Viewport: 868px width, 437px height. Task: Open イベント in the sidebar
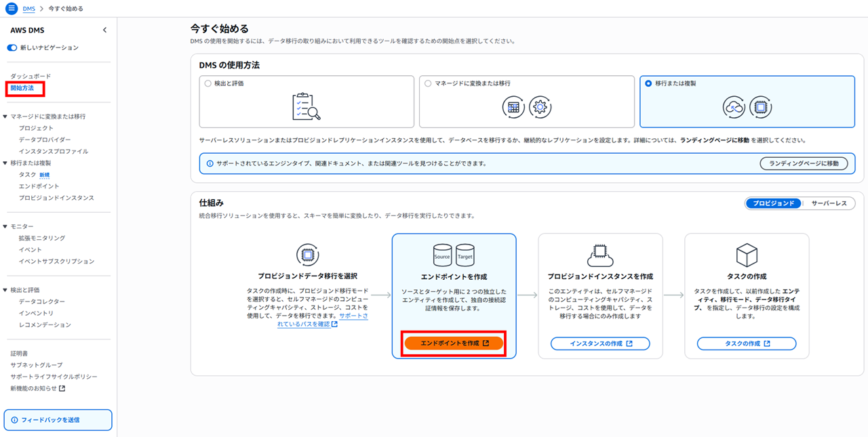[31, 250]
